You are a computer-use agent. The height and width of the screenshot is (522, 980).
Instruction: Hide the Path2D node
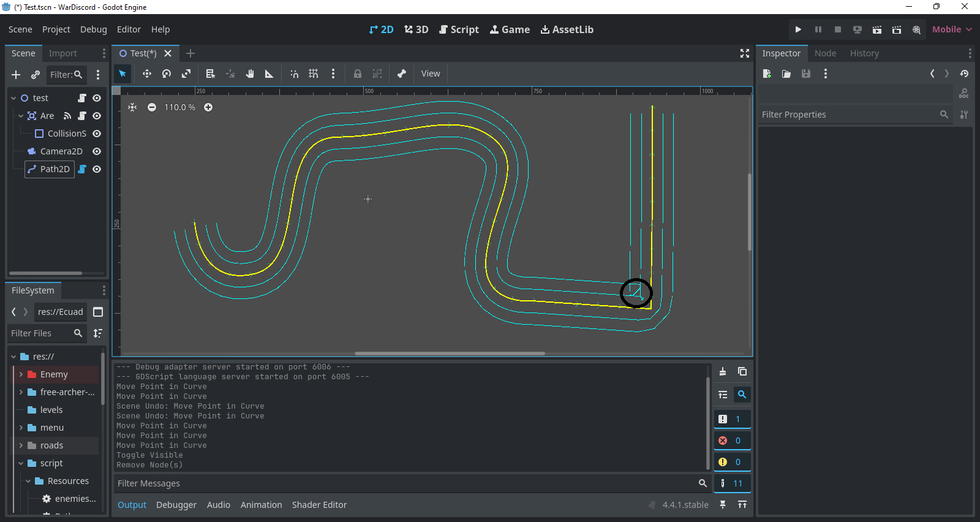(x=97, y=169)
